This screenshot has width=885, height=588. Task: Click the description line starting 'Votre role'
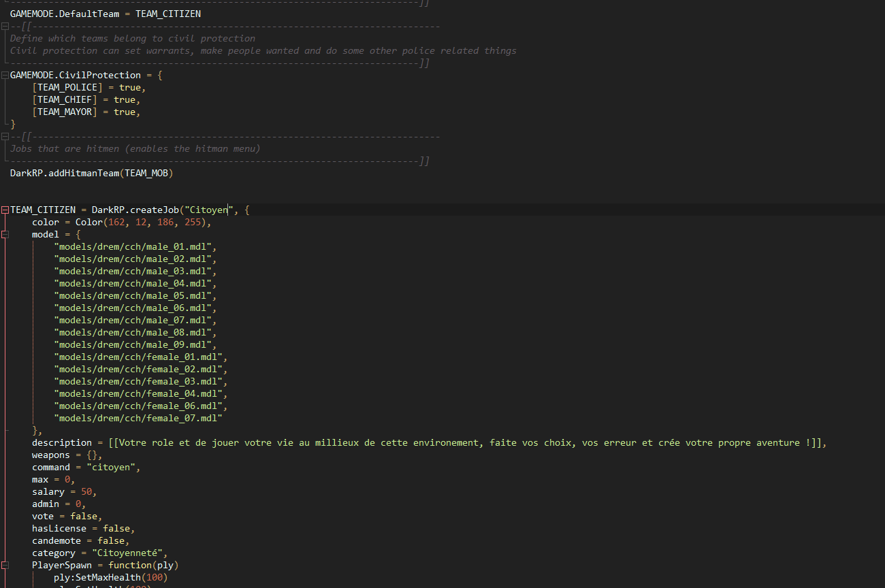pos(430,442)
